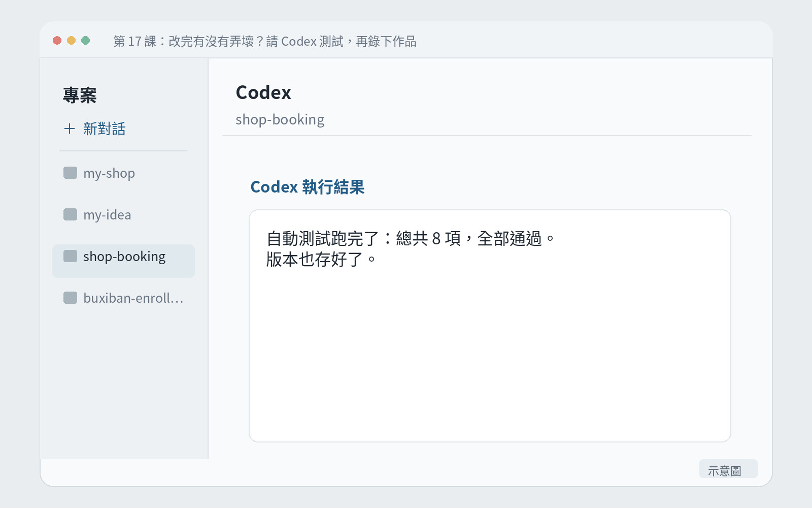Click the yellow minimize window button

pyautogui.click(x=72, y=41)
